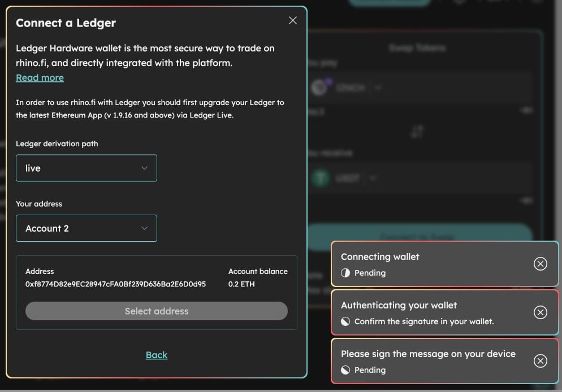Click the 0.2 ETH balance value
The image size is (562, 392).
[241, 284]
